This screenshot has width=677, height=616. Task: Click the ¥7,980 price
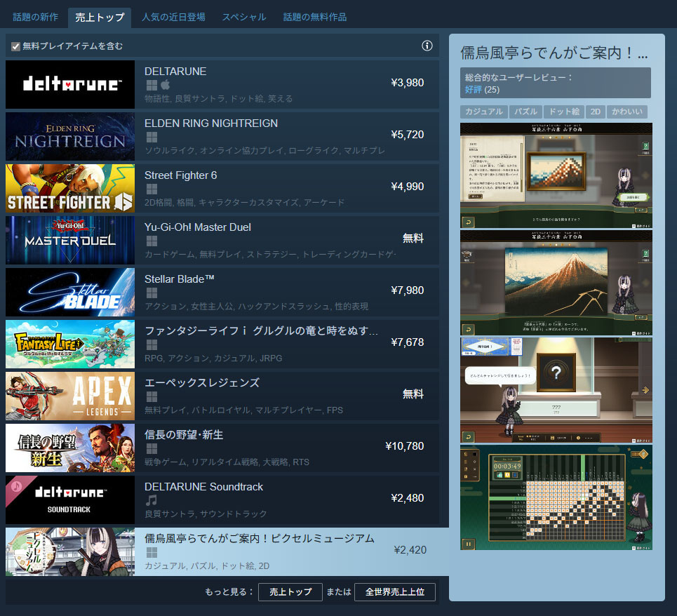click(x=407, y=290)
